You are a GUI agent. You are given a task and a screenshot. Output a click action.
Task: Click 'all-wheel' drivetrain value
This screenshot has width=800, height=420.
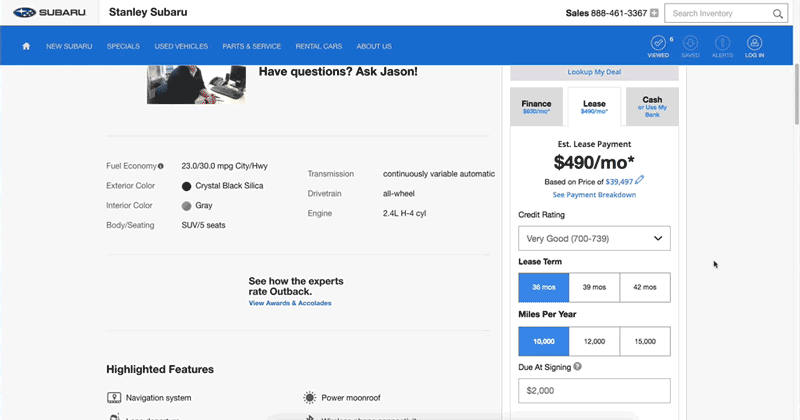pos(398,193)
